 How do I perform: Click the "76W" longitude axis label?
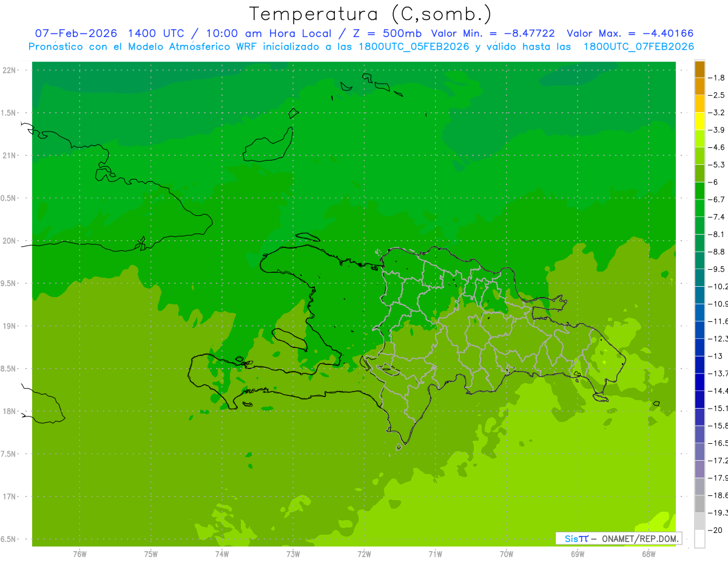point(79,554)
